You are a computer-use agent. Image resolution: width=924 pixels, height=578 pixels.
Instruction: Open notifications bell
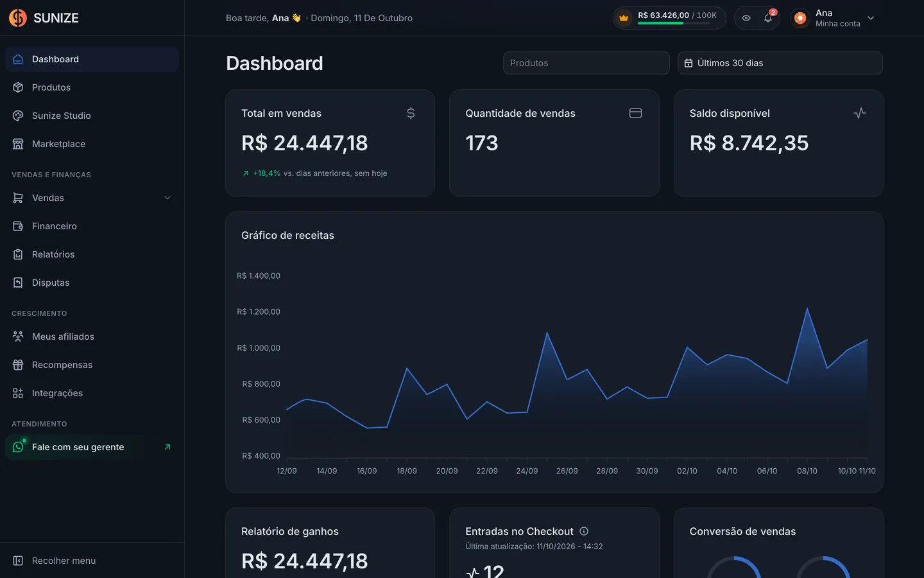tap(768, 18)
